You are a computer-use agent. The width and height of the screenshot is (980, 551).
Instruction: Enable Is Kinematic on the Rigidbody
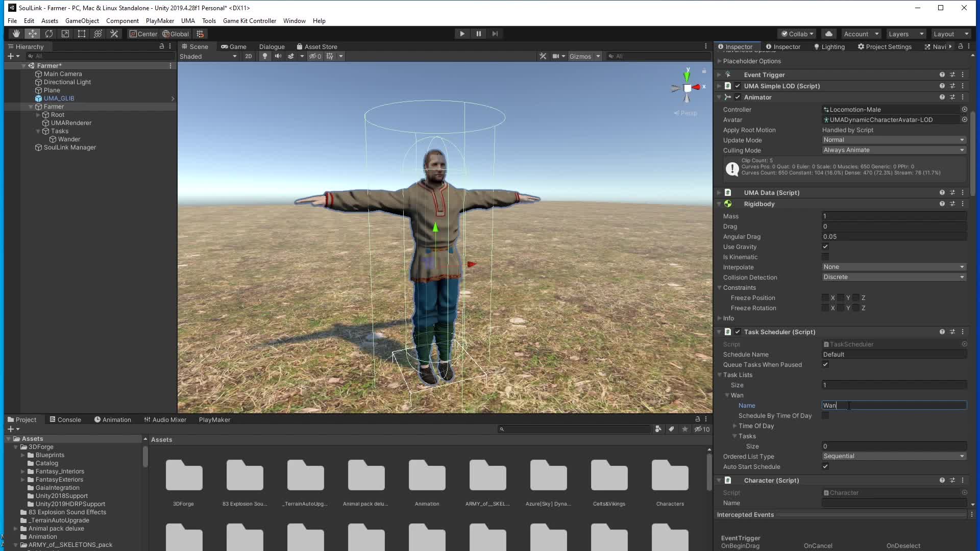pyautogui.click(x=826, y=257)
